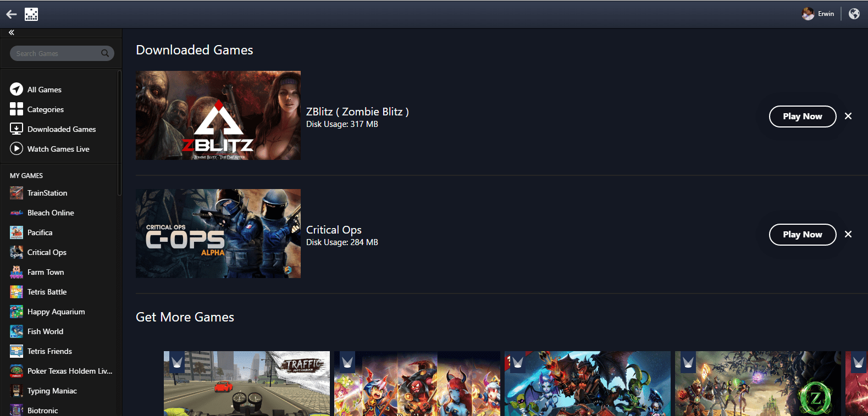The width and height of the screenshot is (868, 416).
Task: Open Poker Texas Holdem Liv... entry
Action: click(x=70, y=371)
